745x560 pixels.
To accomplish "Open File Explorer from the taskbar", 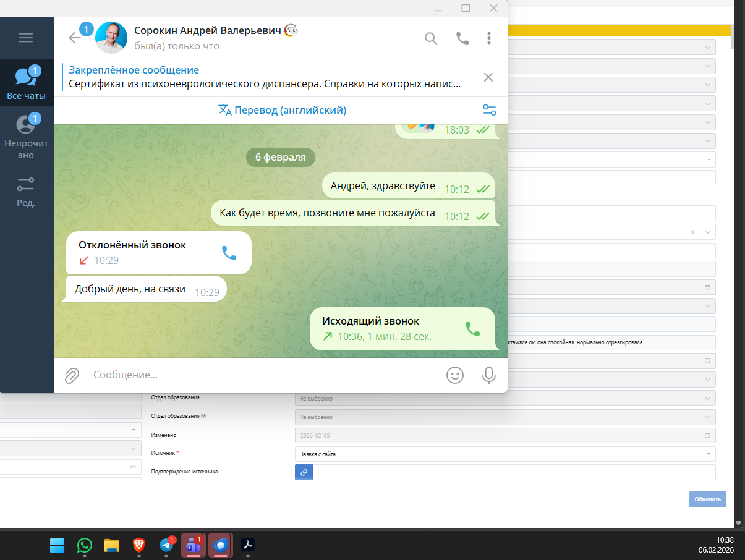I will (111, 545).
